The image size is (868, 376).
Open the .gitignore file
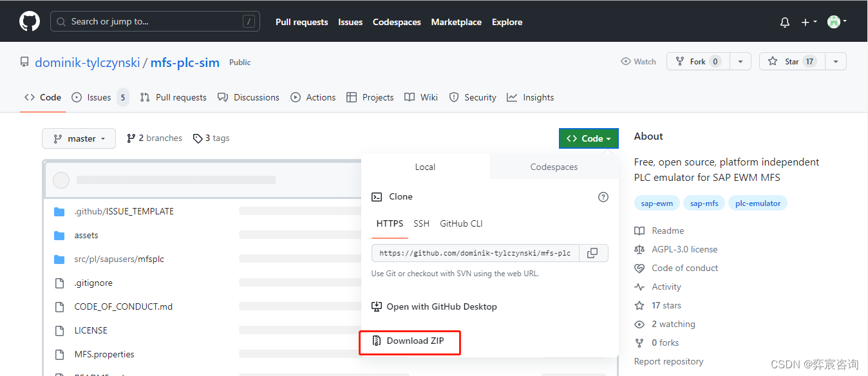click(x=93, y=283)
